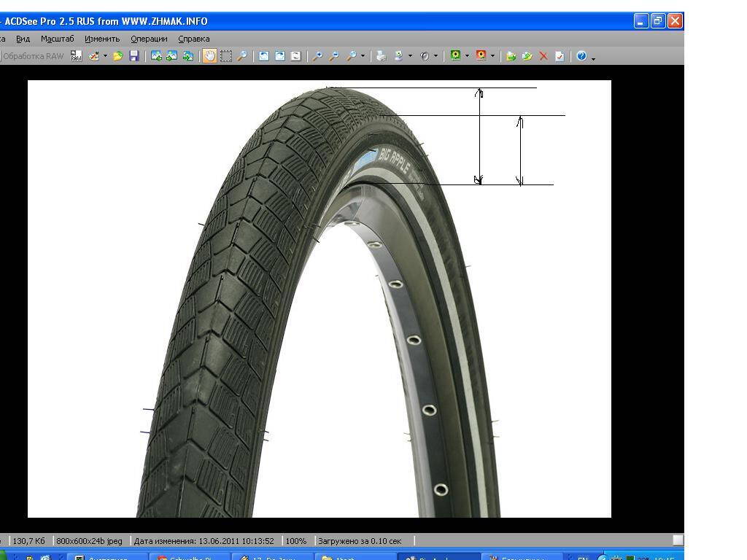The width and height of the screenshot is (747, 560).
Task: Rotate the image counterclockwise
Action: point(263,56)
